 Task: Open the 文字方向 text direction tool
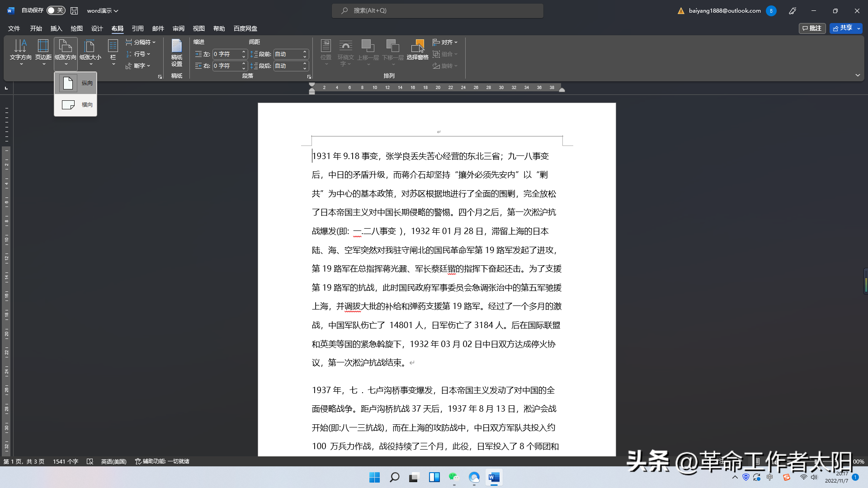(x=21, y=52)
